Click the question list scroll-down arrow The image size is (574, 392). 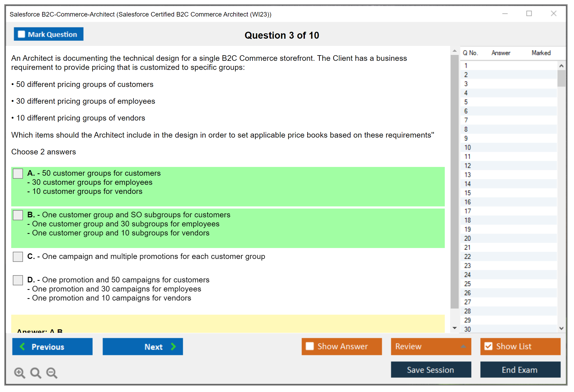[x=561, y=328]
